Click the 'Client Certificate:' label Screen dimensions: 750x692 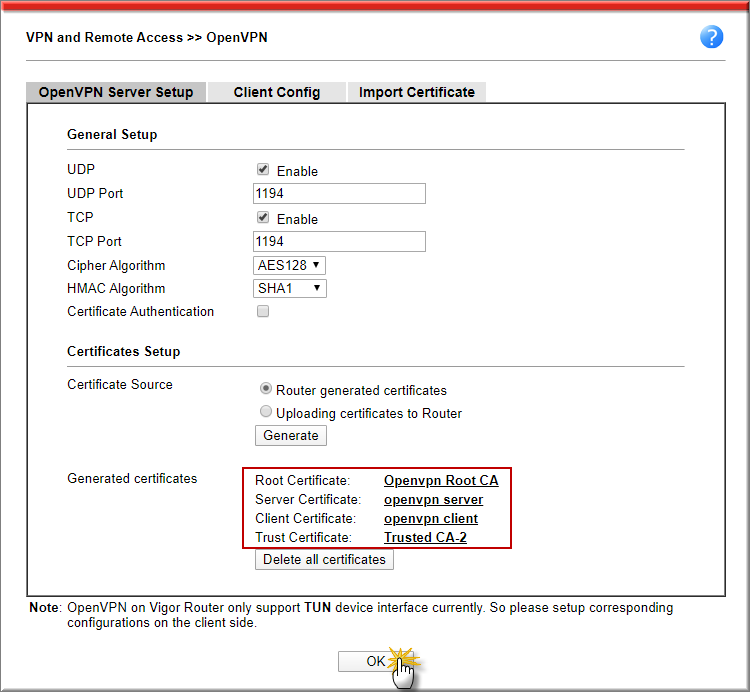306,518
